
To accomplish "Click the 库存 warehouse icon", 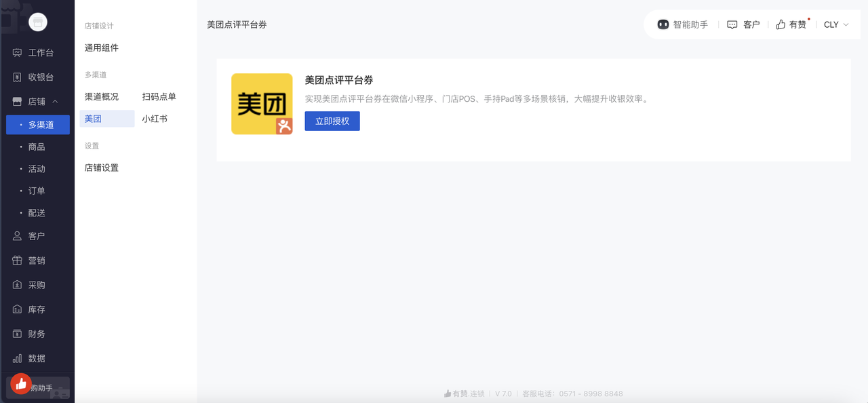I will point(17,309).
